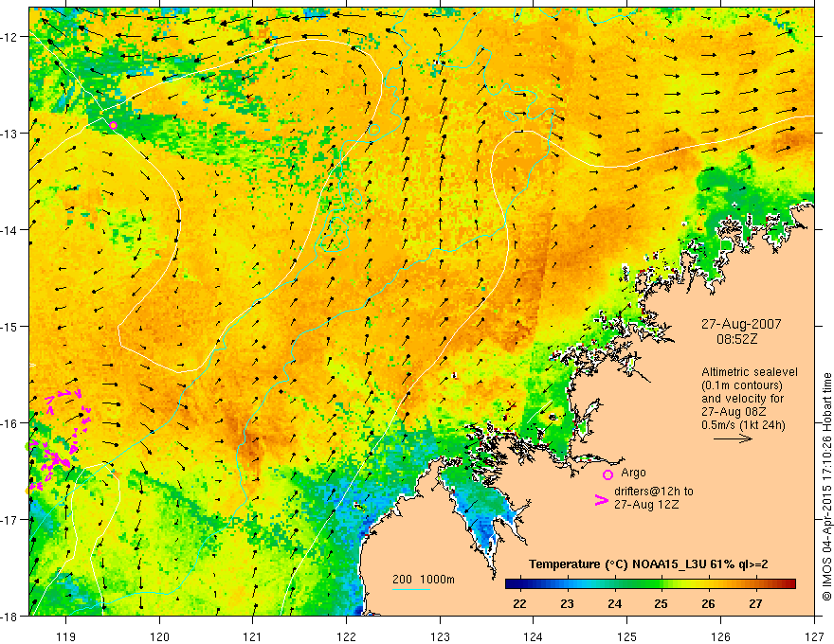
Task: Click the magenta Argo float circle on the map
Action: pyautogui.click(x=113, y=125)
